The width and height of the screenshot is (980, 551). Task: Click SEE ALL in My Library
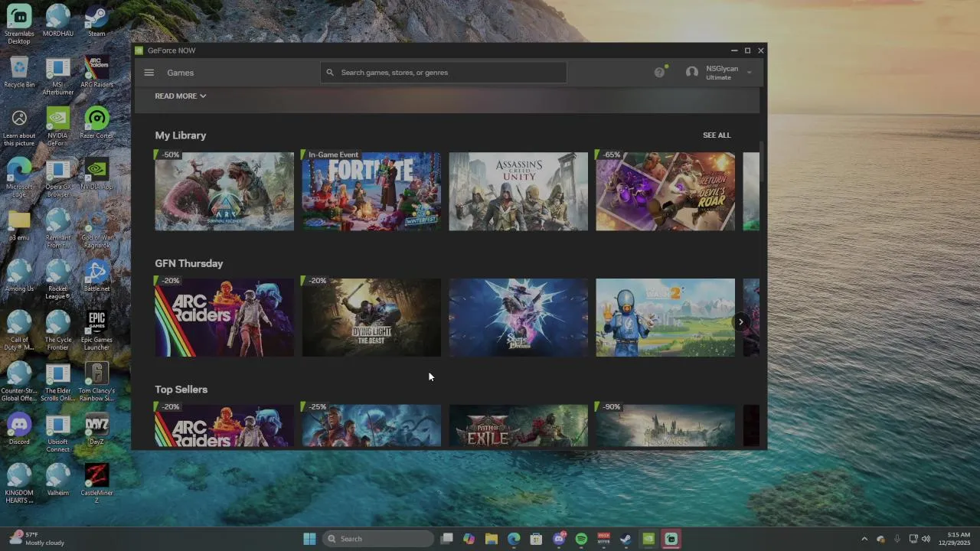pyautogui.click(x=717, y=135)
